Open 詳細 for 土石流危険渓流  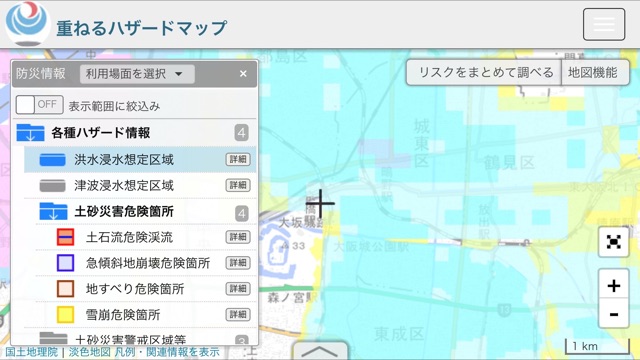238,237
